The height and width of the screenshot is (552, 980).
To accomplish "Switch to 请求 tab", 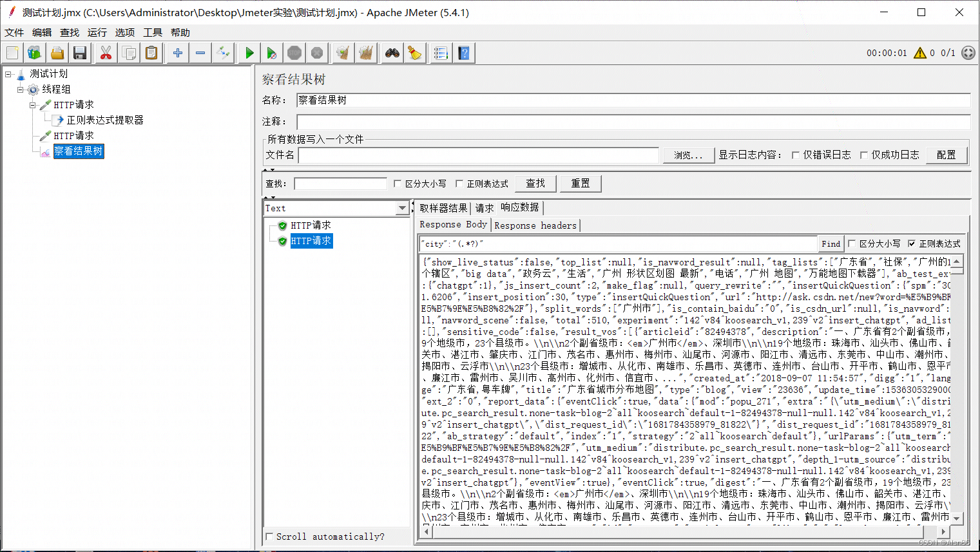I will [x=485, y=208].
